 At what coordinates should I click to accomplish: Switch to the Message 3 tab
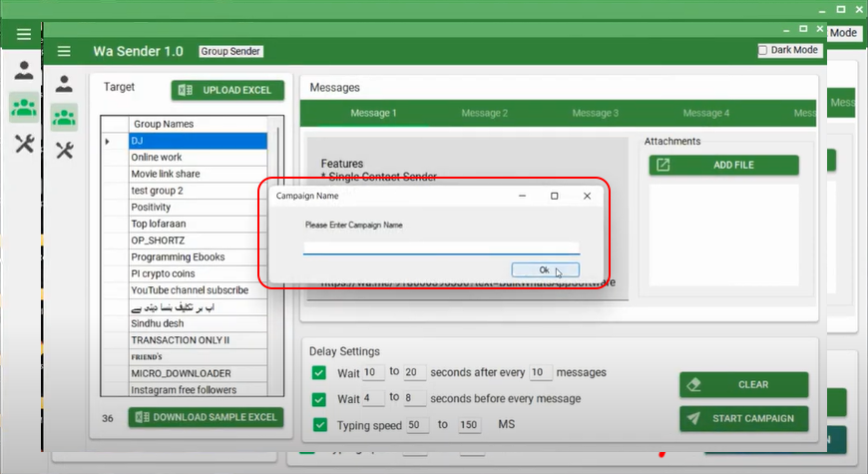click(x=595, y=113)
